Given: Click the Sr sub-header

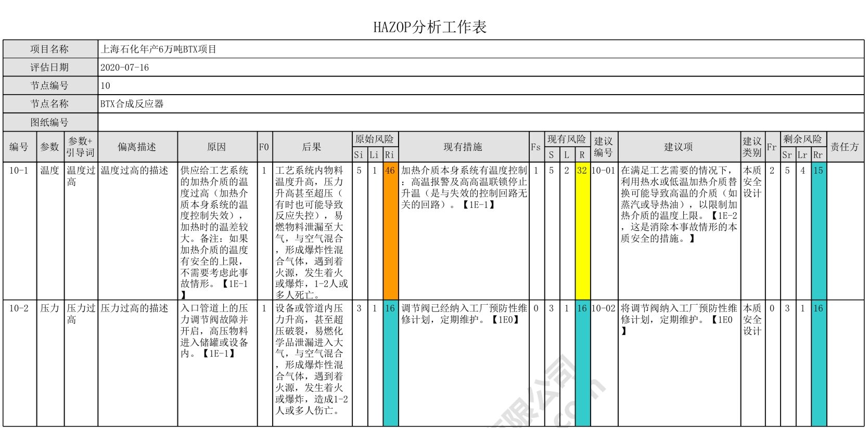Looking at the screenshot, I should [787, 155].
